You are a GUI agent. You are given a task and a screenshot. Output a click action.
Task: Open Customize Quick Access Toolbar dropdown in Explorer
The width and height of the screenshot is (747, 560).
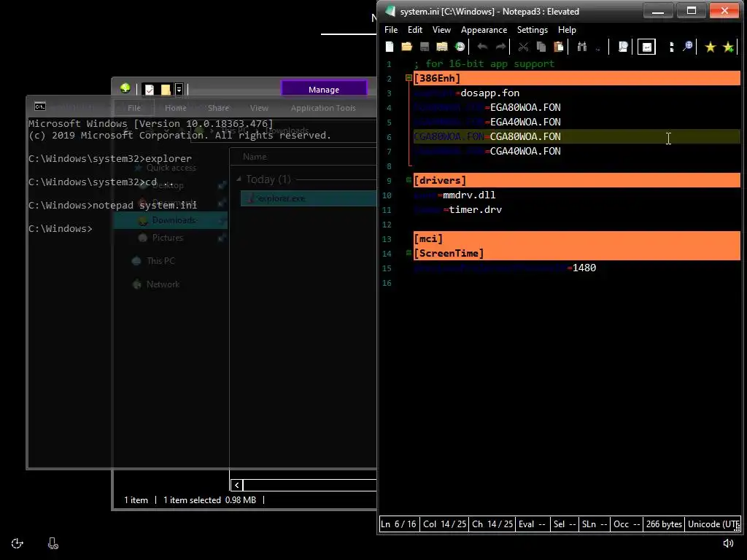(x=179, y=89)
